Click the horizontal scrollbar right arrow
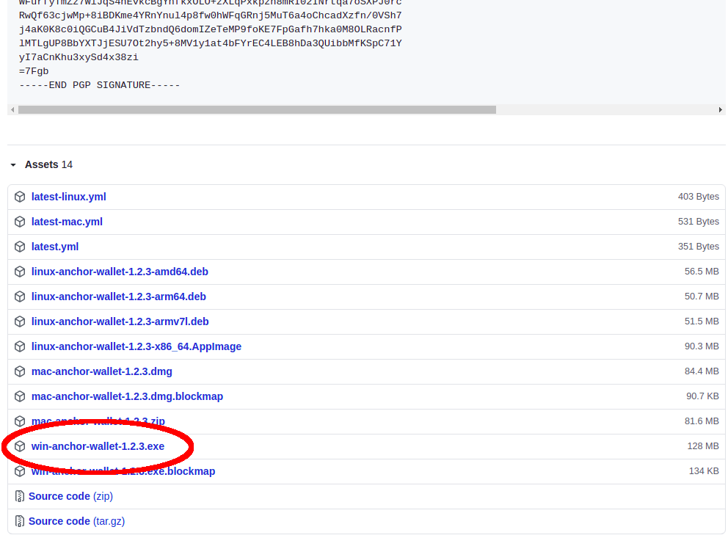This screenshot has height=560, width=728. point(720,110)
